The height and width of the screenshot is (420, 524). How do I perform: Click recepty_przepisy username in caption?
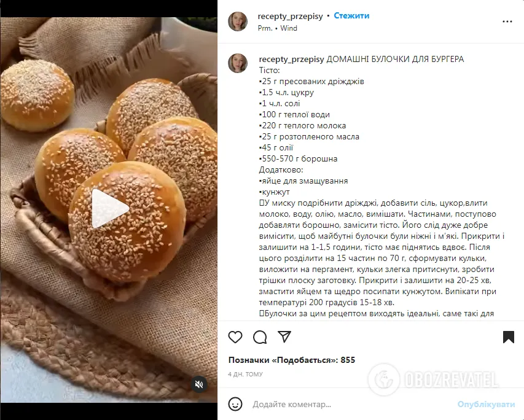[x=291, y=60]
